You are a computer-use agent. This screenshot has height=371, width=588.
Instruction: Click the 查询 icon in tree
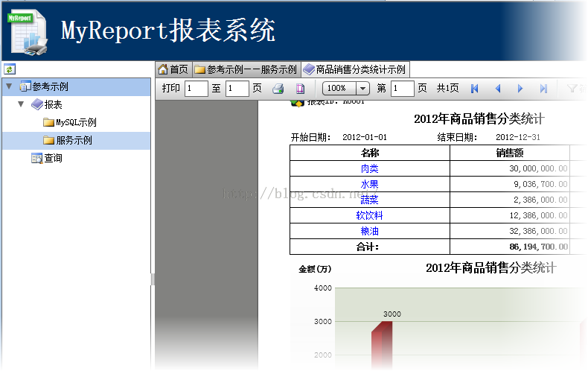pyautogui.click(x=36, y=159)
